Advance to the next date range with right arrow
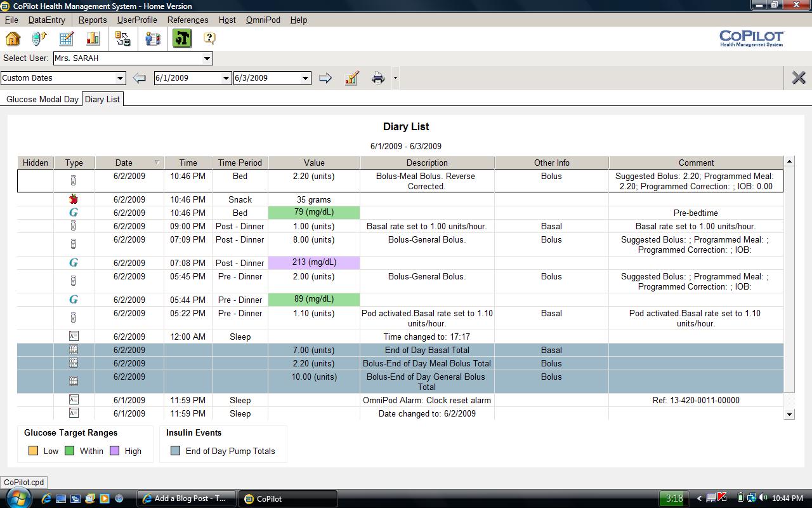This screenshot has width=812, height=508. pos(325,78)
